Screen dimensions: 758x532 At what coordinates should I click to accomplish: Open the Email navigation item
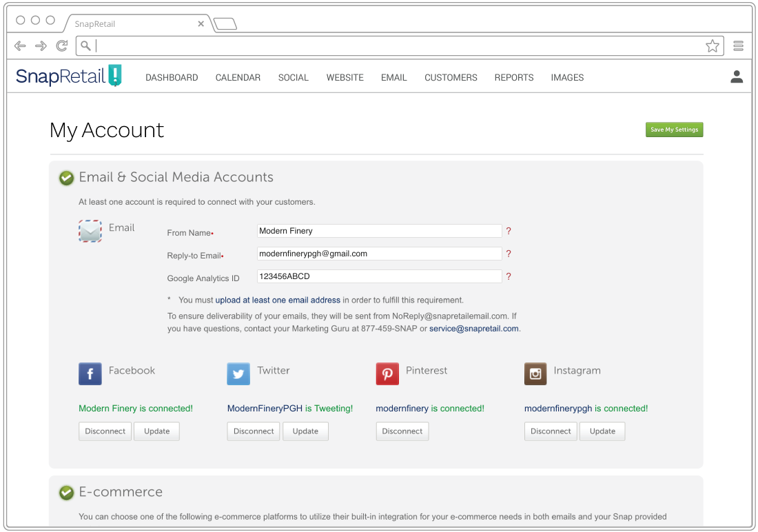point(393,77)
